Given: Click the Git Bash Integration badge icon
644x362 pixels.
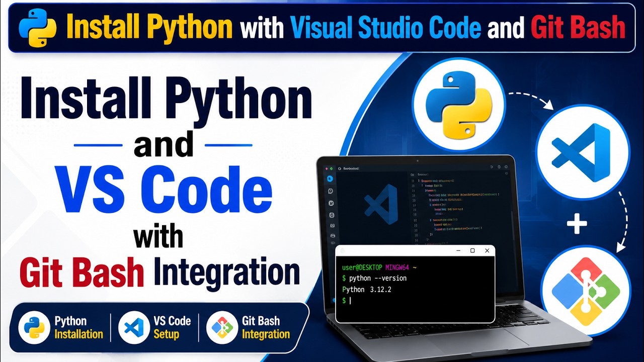Looking at the screenshot, I should (222, 328).
